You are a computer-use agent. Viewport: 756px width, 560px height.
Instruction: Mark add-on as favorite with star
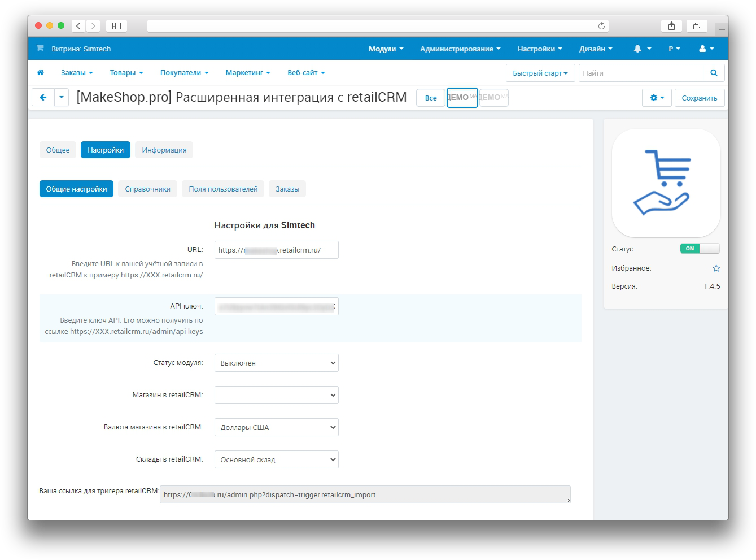click(716, 268)
